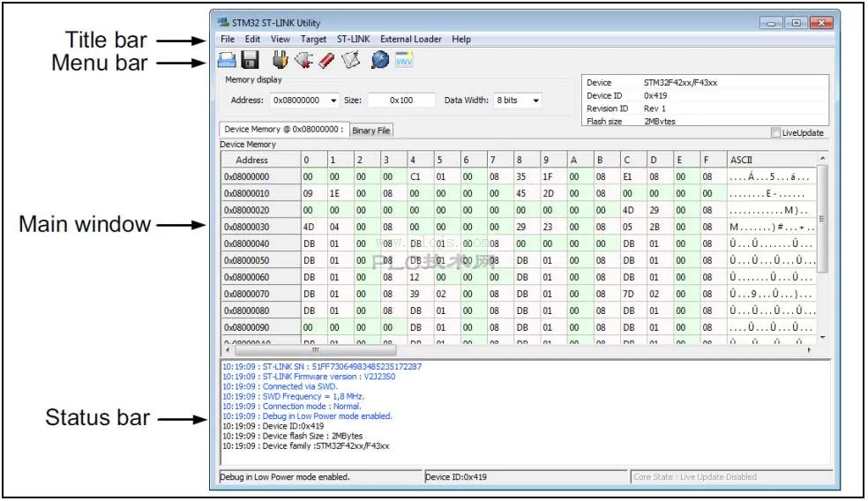Select row address 0x08000030
Image resolution: width=868 pixels, height=501 pixels.
click(x=261, y=227)
